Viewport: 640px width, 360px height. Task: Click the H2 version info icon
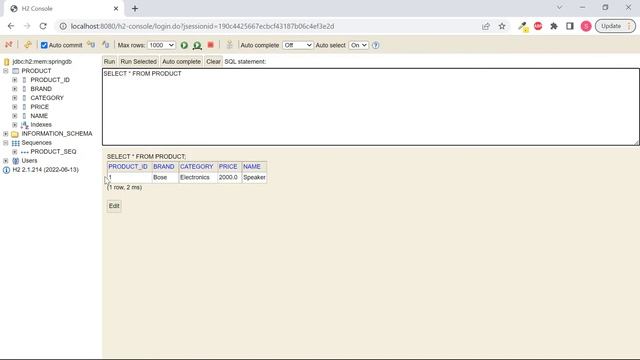pos(6,170)
